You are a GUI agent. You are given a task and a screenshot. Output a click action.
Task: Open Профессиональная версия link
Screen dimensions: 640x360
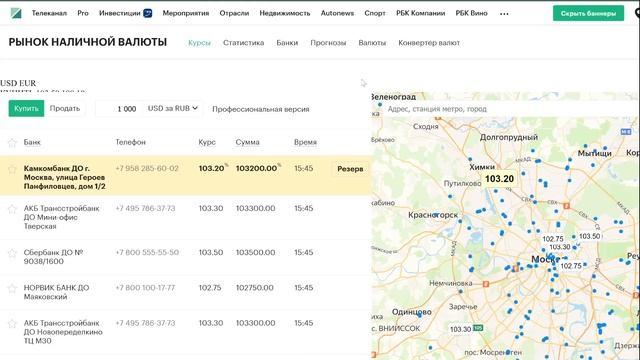(261, 109)
